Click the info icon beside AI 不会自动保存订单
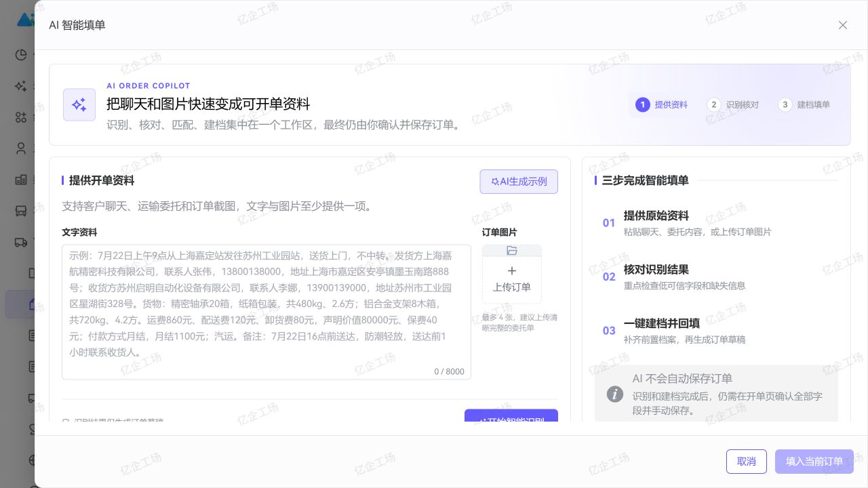The image size is (868, 488). [x=615, y=394]
